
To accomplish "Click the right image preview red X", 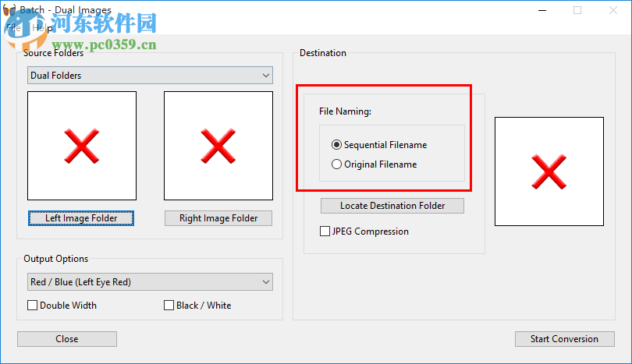I will coord(218,146).
